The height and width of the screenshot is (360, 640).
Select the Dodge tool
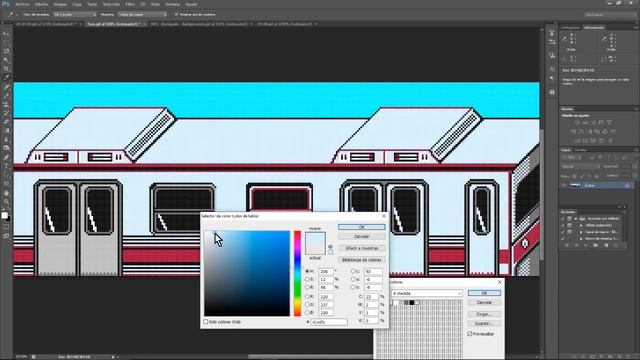pyautogui.click(x=6, y=148)
